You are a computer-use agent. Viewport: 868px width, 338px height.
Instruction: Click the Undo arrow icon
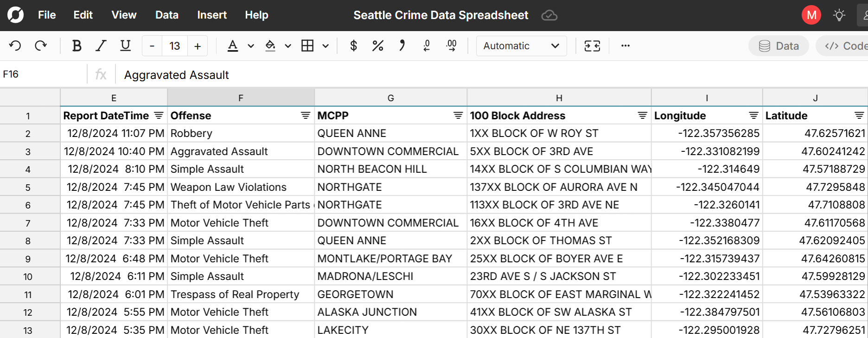[15, 45]
